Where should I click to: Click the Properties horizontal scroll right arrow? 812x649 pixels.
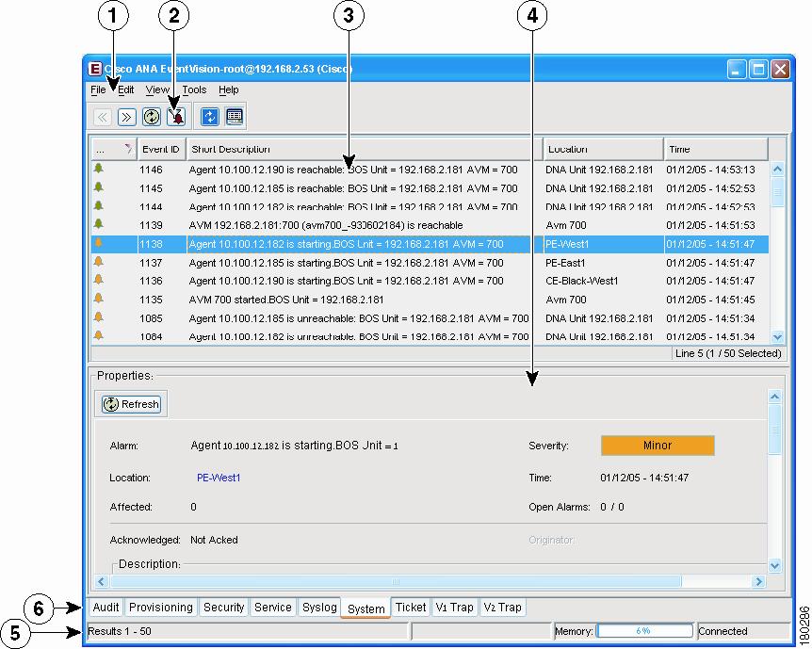tap(758, 581)
